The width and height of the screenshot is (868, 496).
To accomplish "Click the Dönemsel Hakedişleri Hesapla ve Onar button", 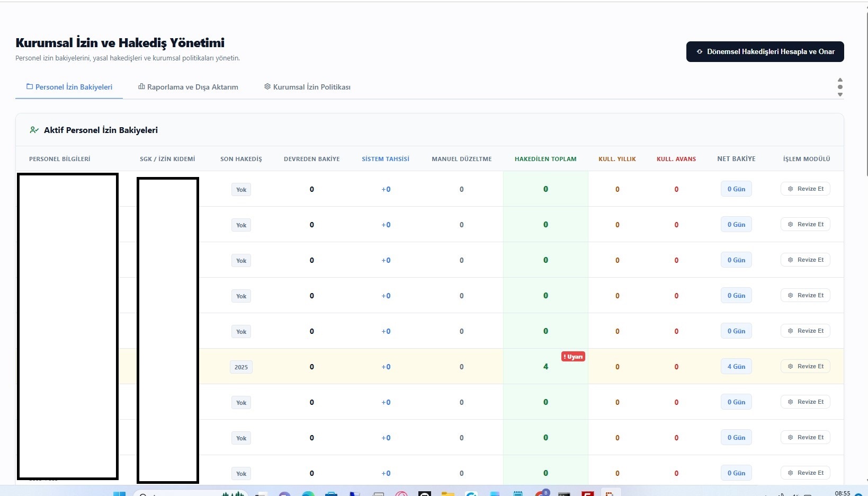I will 765,51.
